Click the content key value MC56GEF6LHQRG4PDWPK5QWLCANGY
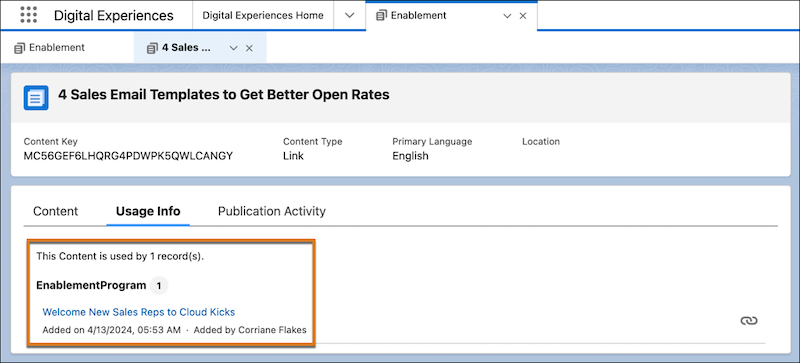The width and height of the screenshot is (800, 363). click(x=128, y=156)
